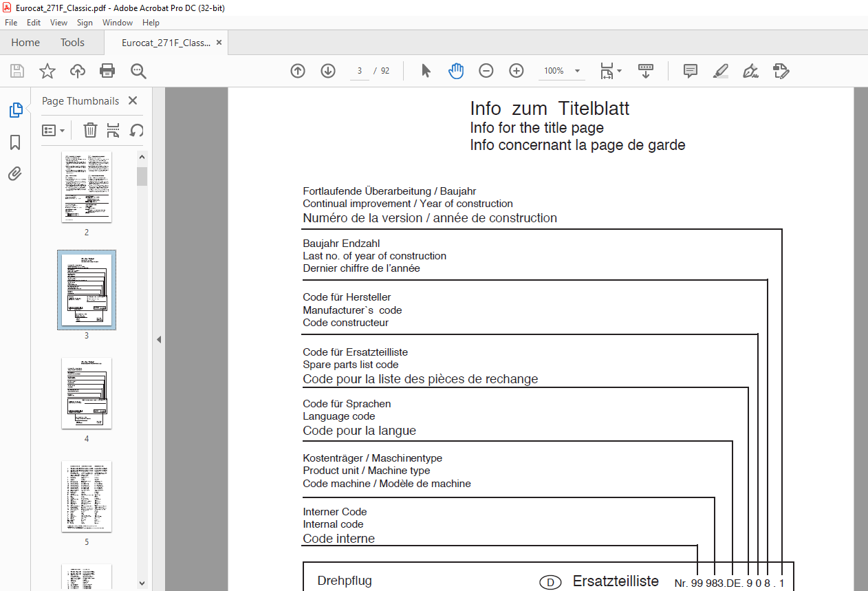Image resolution: width=868 pixels, height=591 pixels.
Task: Expand the fit page dropdown arrow
Action: click(x=619, y=71)
